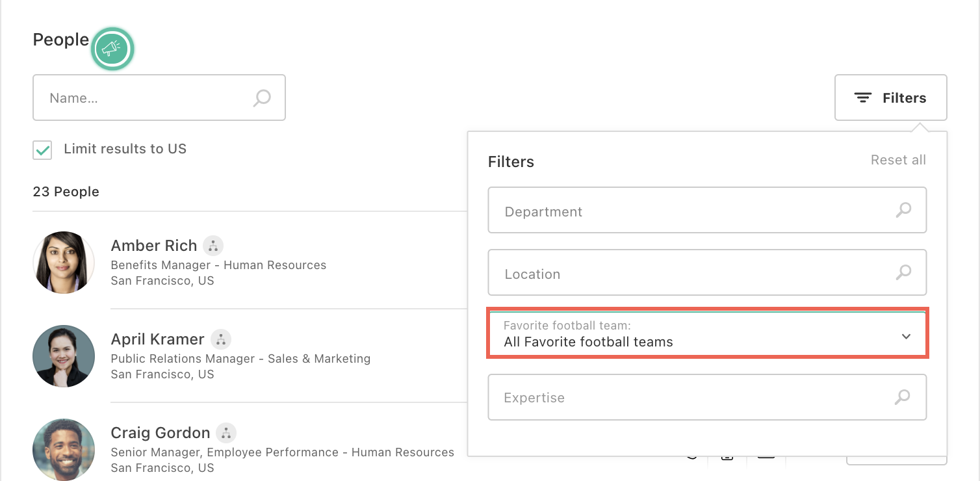Open org chart icon next to Craig Gordon
This screenshot has height=481, width=980.
coord(226,433)
